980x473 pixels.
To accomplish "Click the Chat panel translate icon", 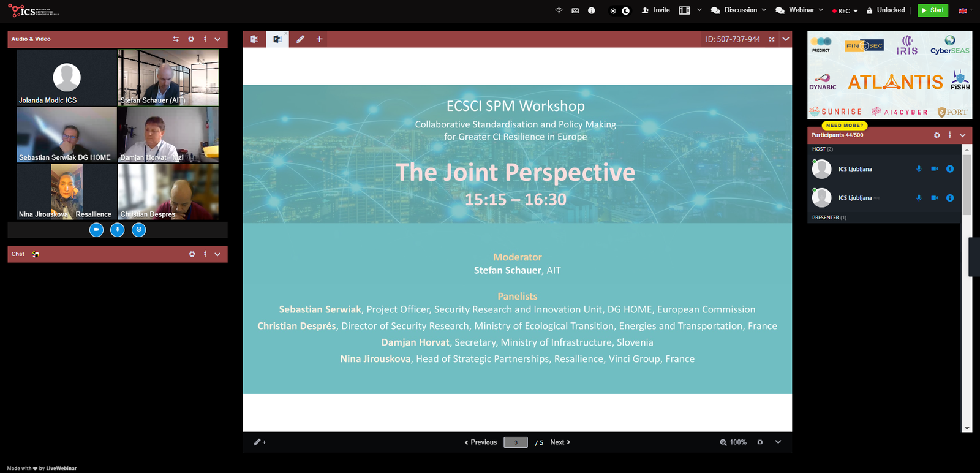I will tap(36, 254).
